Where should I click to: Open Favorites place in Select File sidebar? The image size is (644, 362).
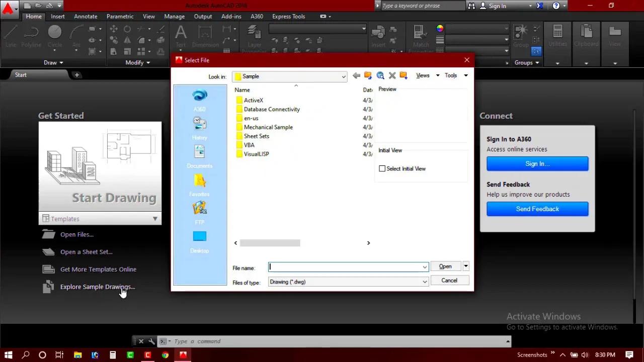[x=199, y=185]
